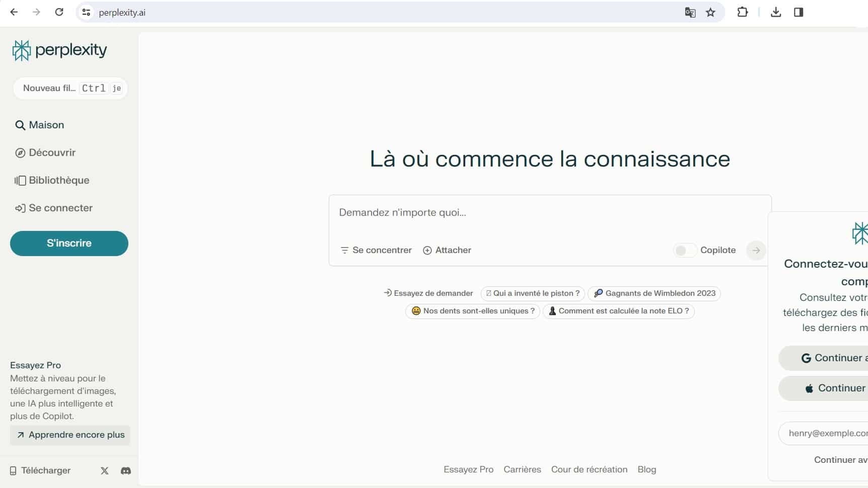
Task: Click the Demandez n'importe quoi input field
Action: click(x=549, y=213)
